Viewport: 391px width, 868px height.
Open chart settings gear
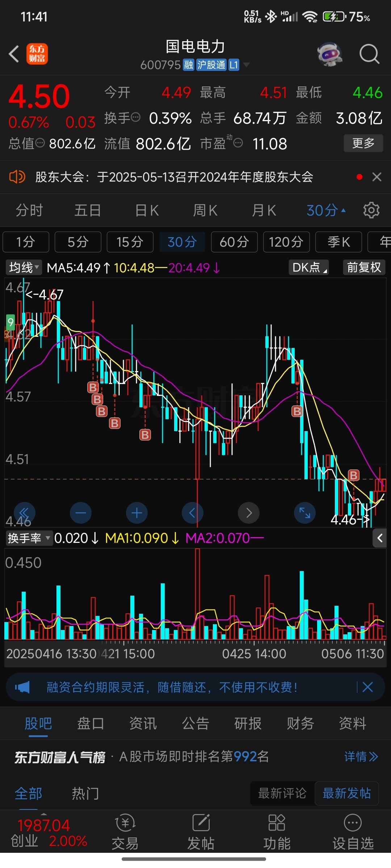pyautogui.click(x=371, y=210)
